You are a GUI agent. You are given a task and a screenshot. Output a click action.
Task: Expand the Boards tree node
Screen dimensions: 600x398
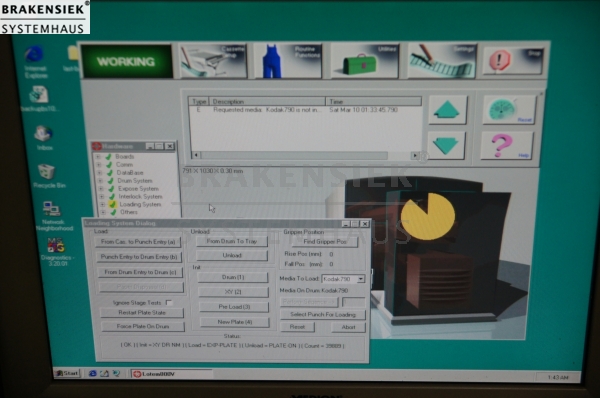(x=98, y=157)
